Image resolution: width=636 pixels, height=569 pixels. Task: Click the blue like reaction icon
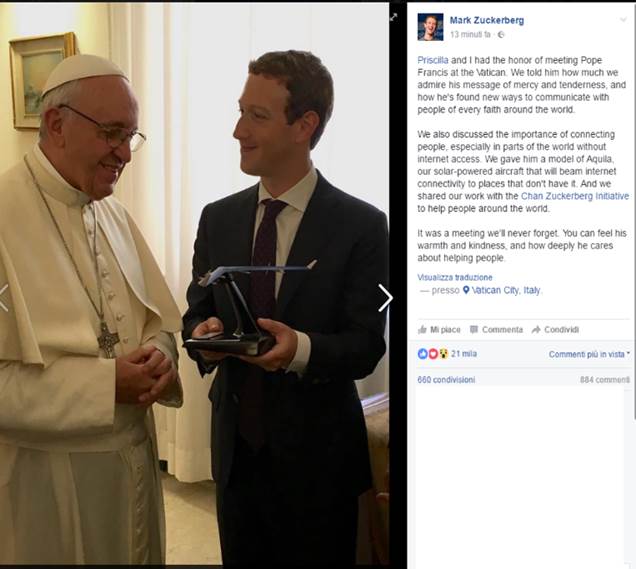click(423, 354)
